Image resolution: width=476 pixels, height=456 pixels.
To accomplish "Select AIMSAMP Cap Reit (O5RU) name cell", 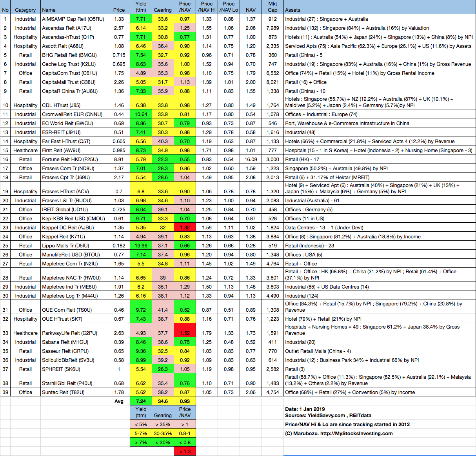I will coord(74,19).
